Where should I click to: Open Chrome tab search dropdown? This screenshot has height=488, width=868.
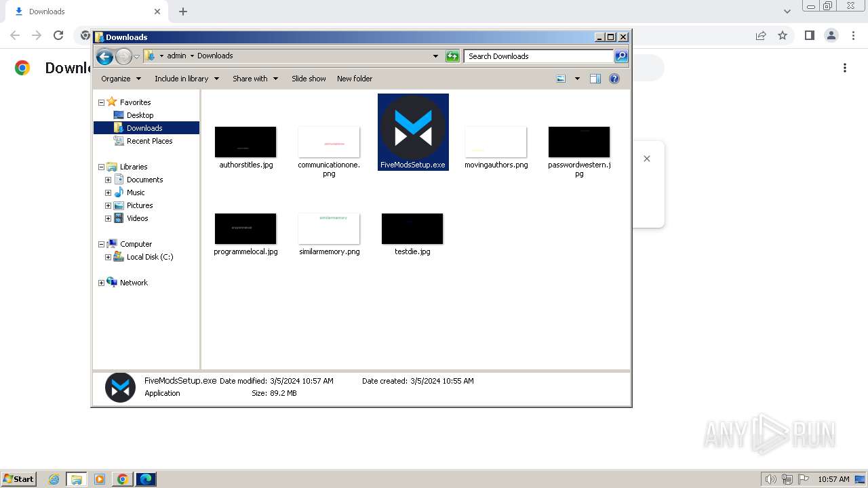[x=787, y=12]
